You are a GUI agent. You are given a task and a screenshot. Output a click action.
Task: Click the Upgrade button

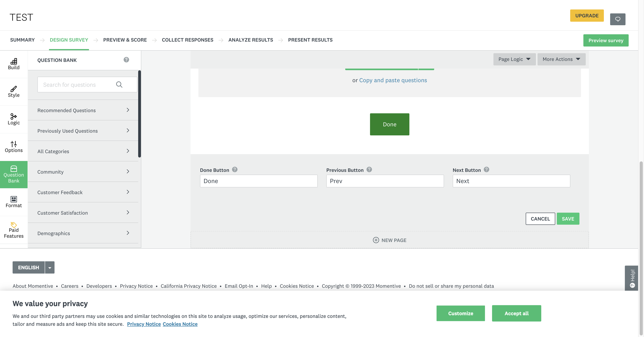pyautogui.click(x=587, y=16)
